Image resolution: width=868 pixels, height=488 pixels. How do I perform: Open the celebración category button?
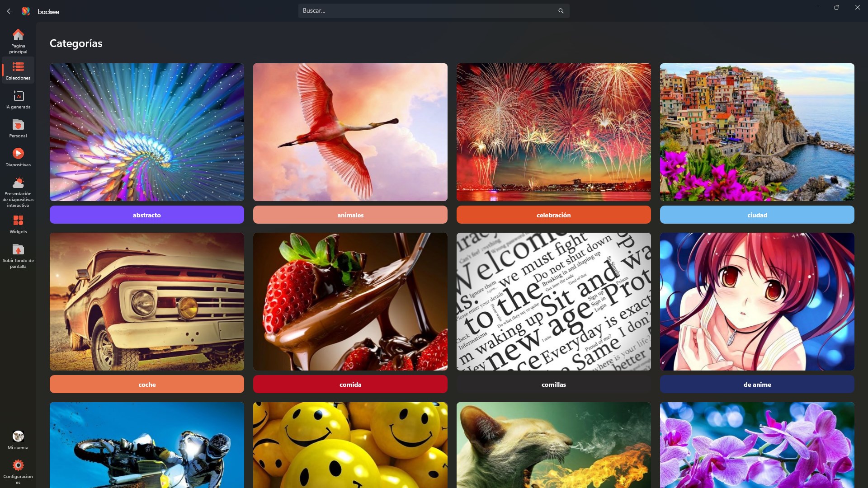[554, 215]
